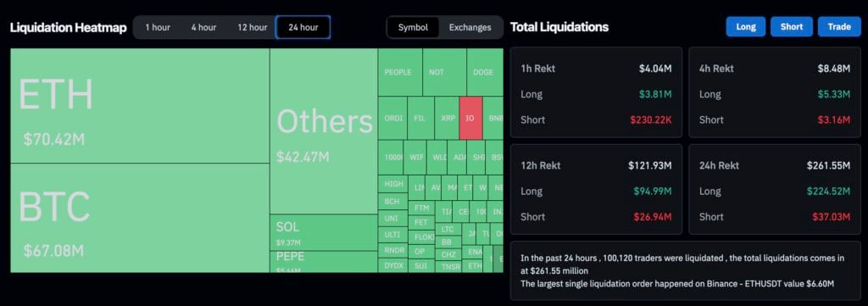Click the FTM heatmap tile

(422, 209)
